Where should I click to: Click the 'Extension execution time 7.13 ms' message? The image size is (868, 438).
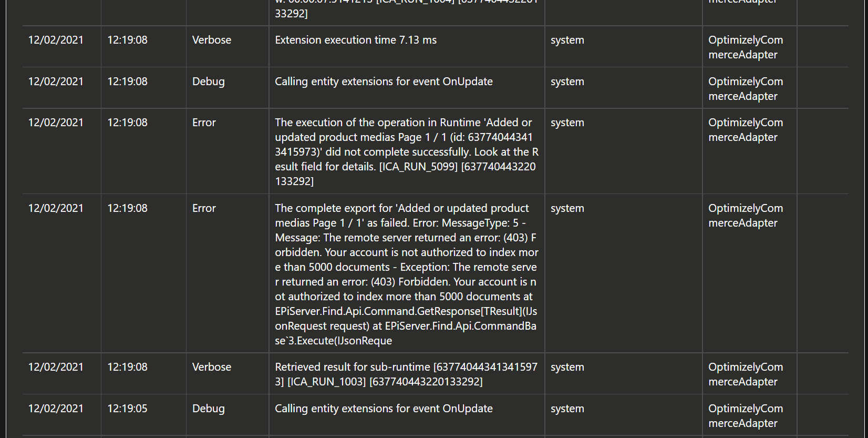coord(356,40)
